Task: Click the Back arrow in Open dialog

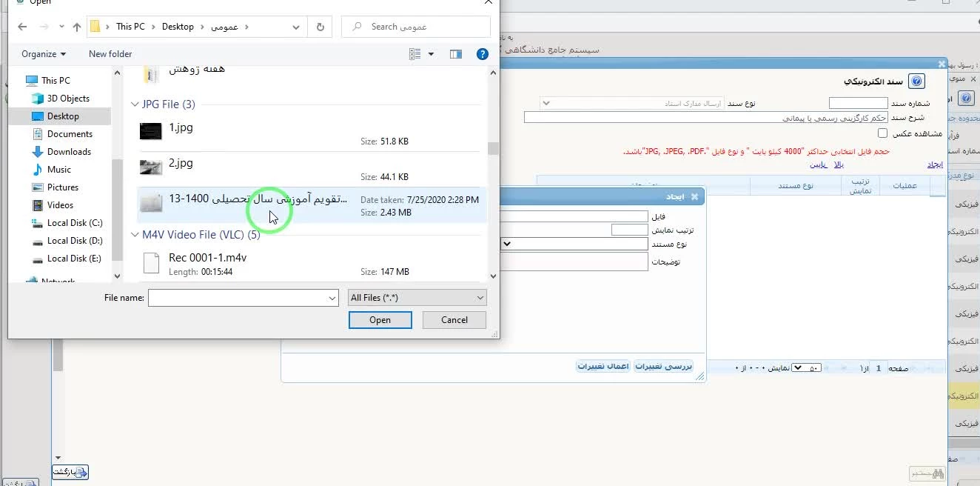Action: pyautogui.click(x=22, y=27)
